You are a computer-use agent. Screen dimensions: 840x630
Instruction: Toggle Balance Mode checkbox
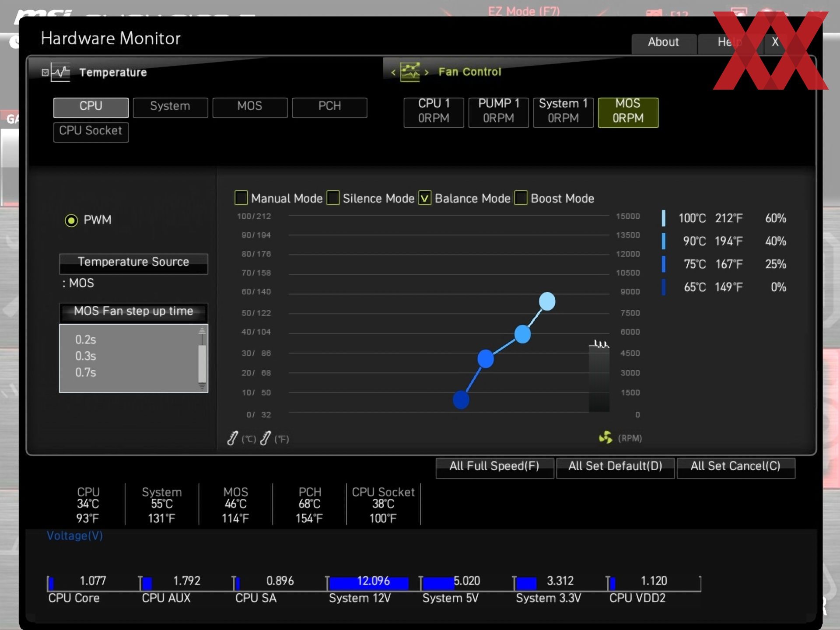(x=425, y=198)
